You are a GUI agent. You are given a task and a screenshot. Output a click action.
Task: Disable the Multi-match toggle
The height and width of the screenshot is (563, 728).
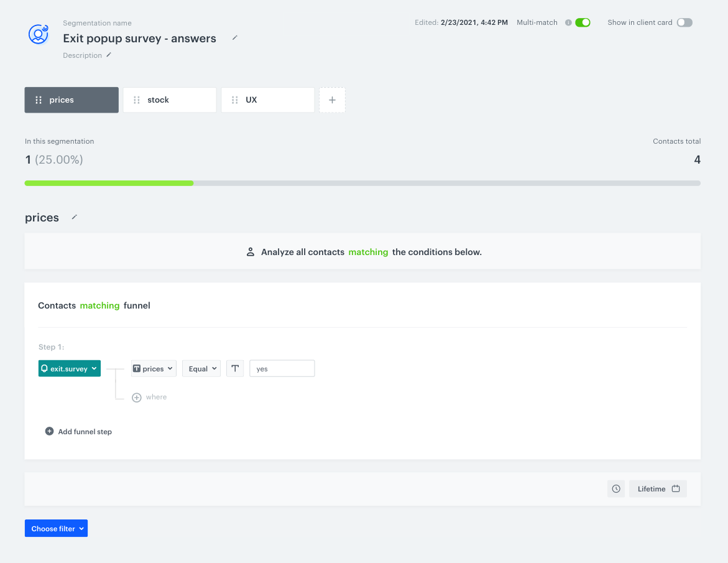point(581,22)
